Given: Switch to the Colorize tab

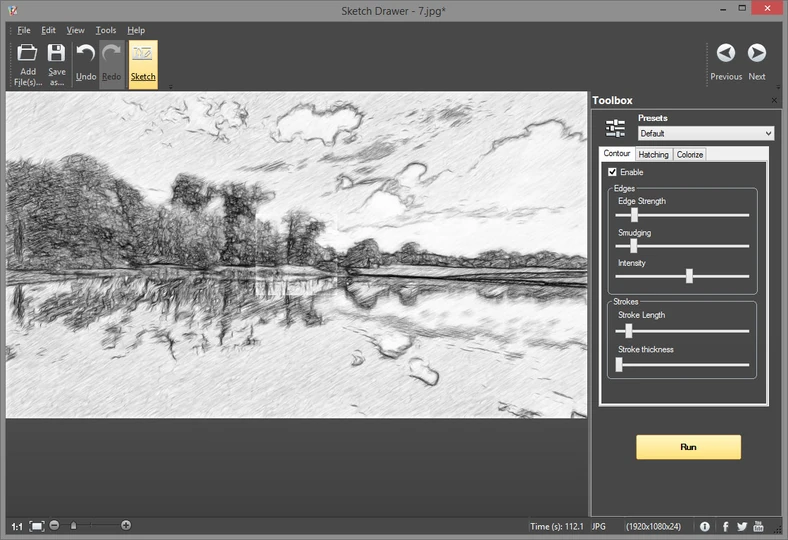Looking at the screenshot, I should point(689,154).
